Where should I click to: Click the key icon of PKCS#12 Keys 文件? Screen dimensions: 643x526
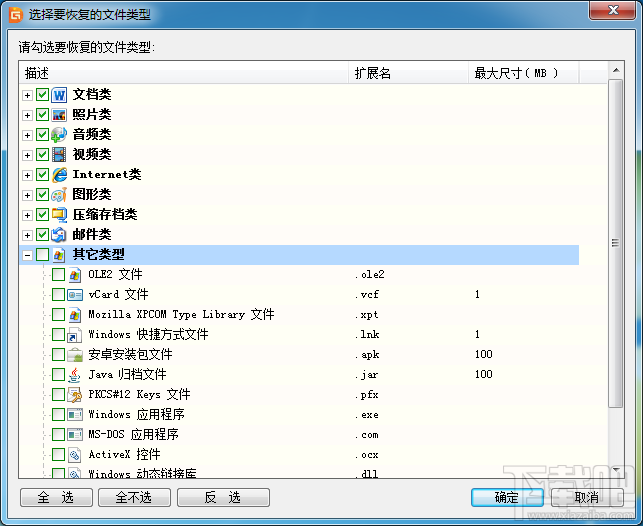[x=75, y=395]
